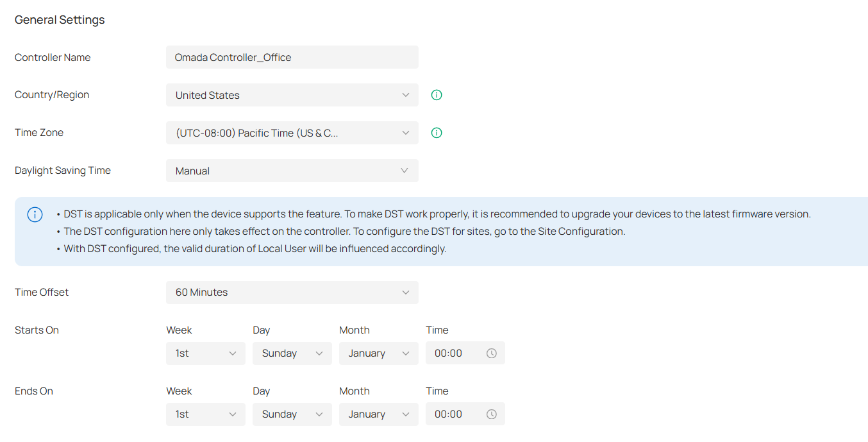868x442 pixels.
Task: Click the chevron on the Daylight Saving Time field
Action: 405,170
